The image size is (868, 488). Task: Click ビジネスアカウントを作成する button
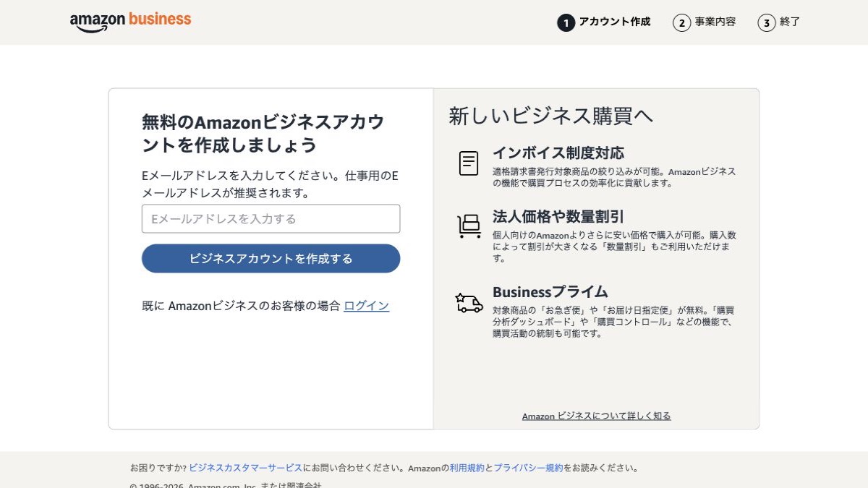point(271,258)
